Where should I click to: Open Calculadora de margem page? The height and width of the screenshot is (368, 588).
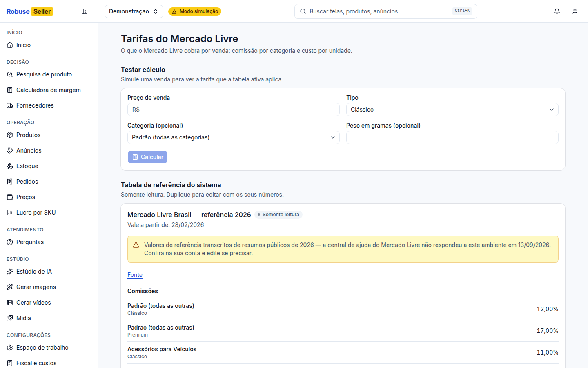click(x=49, y=90)
